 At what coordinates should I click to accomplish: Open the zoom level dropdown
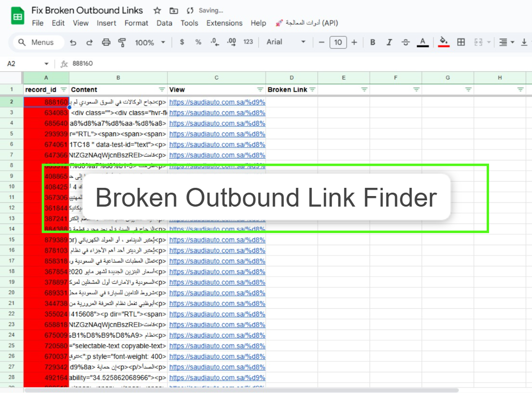click(x=149, y=42)
